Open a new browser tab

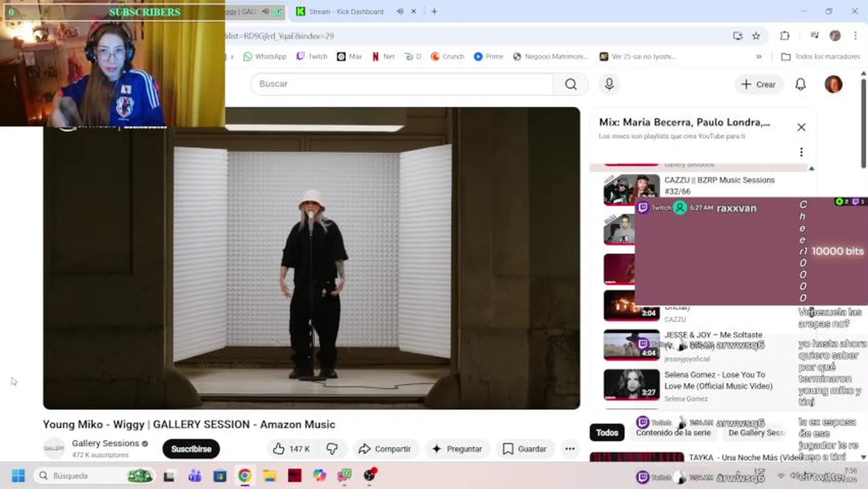pyautogui.click(x=434, y=12)
